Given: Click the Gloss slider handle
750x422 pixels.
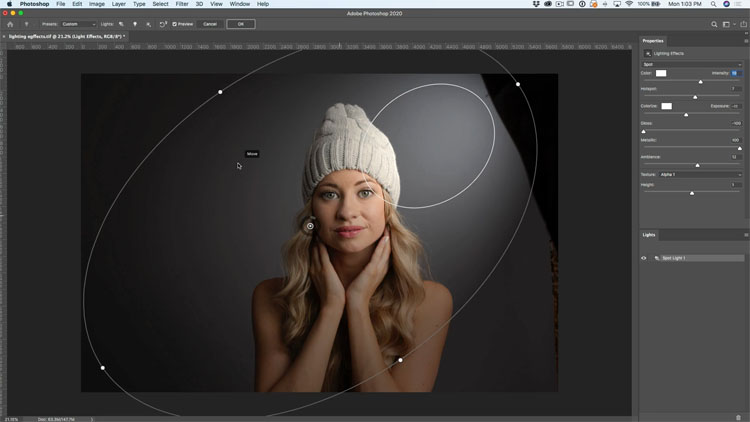Looking at the screenshot, I should point(643,132).
